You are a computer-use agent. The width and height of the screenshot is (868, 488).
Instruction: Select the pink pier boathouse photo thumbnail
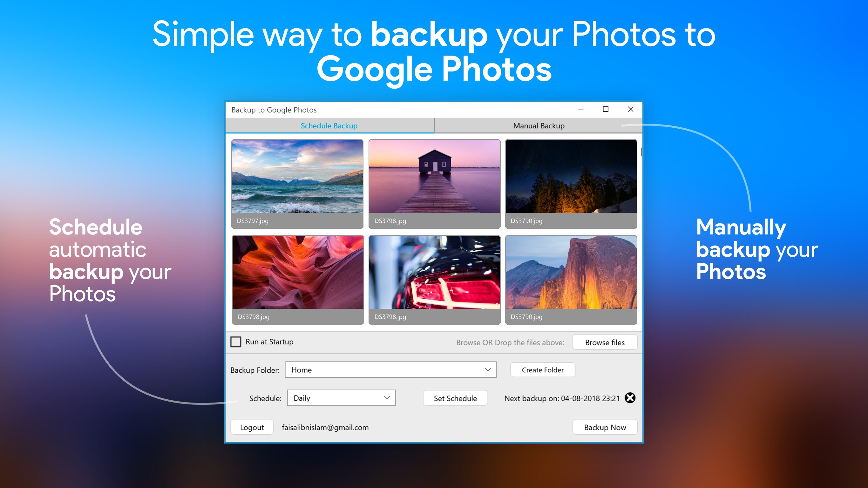(434, 177)
